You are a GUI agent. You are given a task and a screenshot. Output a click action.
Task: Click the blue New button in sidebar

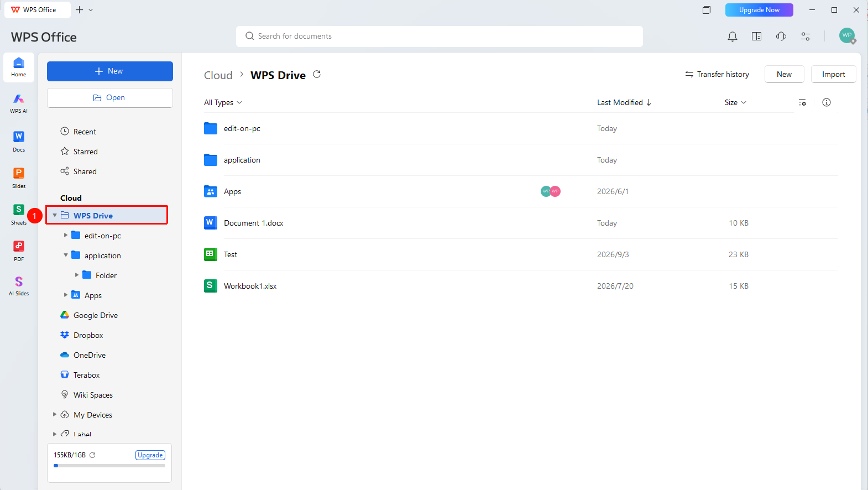coord(110,71)
